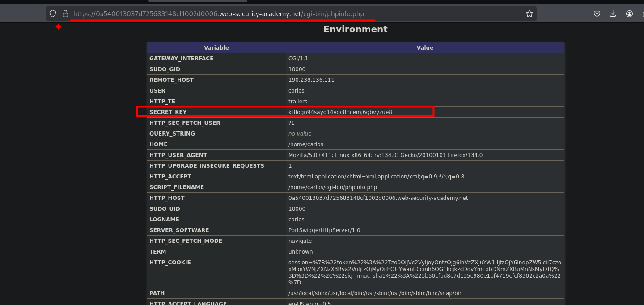
Task: Open the Downloads panel
Action: 613,13
